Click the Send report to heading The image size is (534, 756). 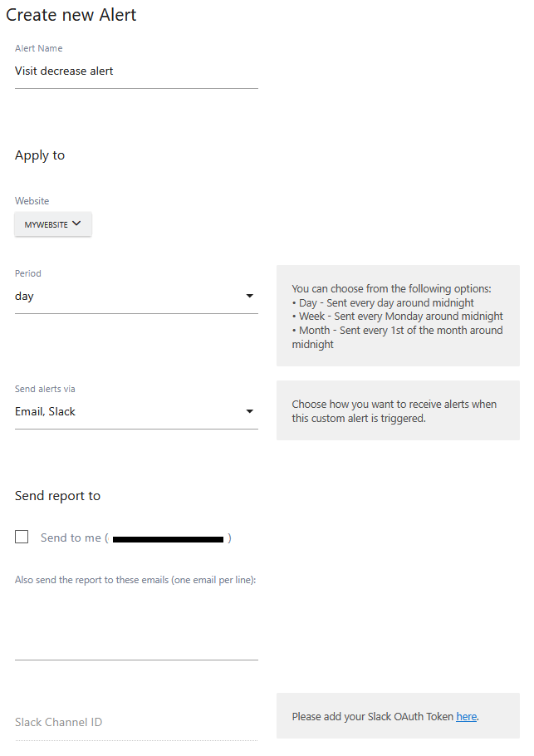(x=57, y=496)
